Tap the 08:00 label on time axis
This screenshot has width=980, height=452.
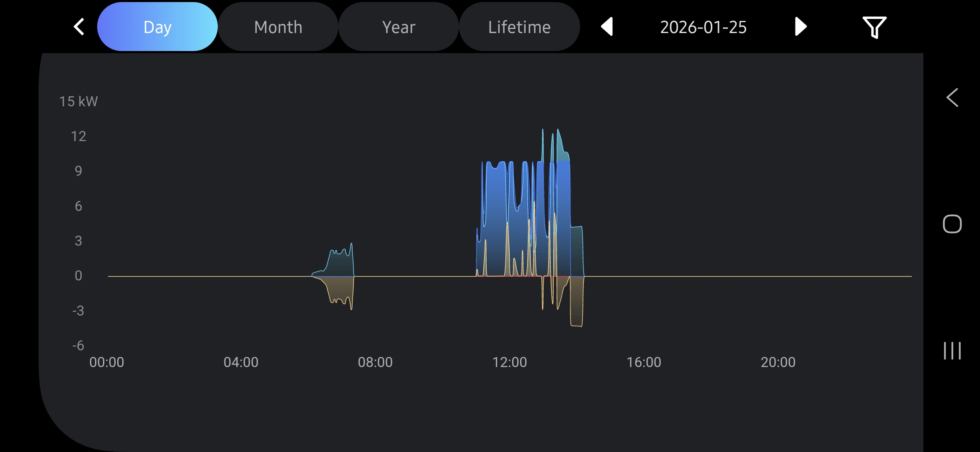click(x=375, y=362)
